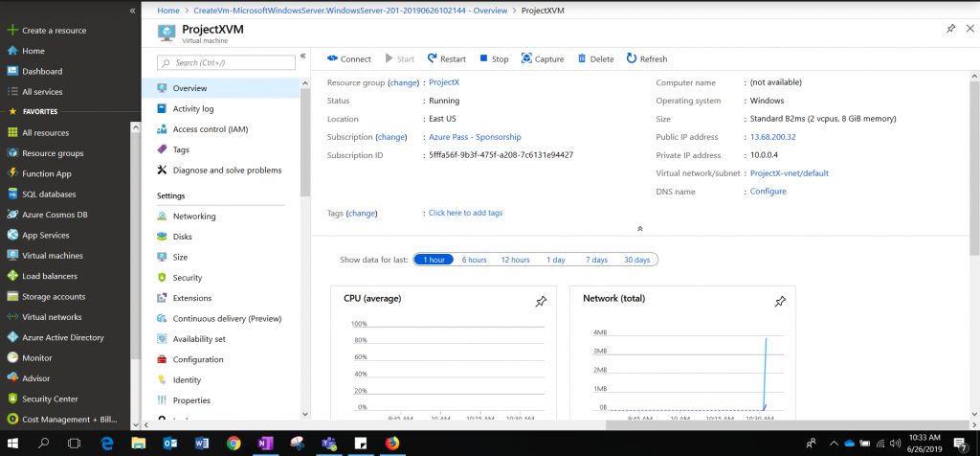980x456 pixels.
Task: Select the 1 hour time range
Action: 434,260
